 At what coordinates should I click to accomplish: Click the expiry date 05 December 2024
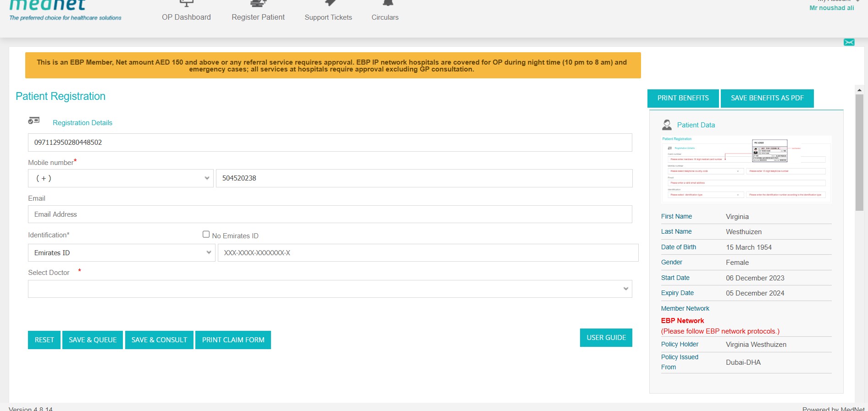click(755, 293)
